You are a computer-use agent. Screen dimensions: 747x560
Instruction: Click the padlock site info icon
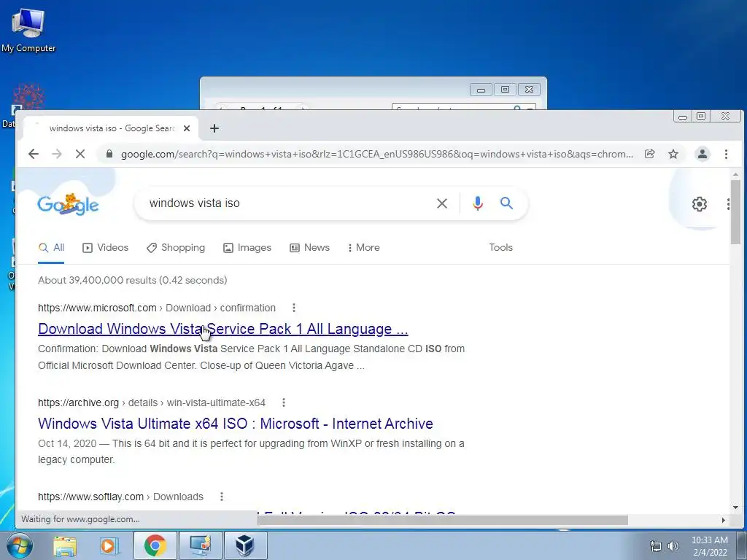[x=109, y=154]
